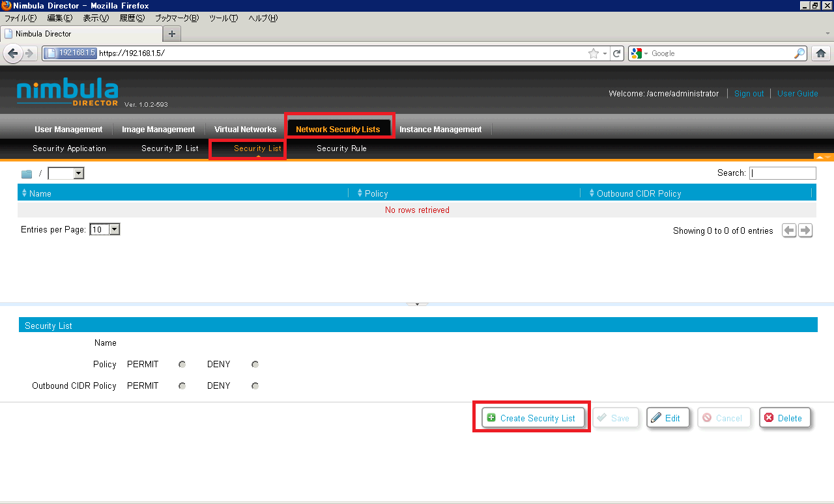Click the Delete button
This screenshot has height=504, width=834.
click(784, 418)
